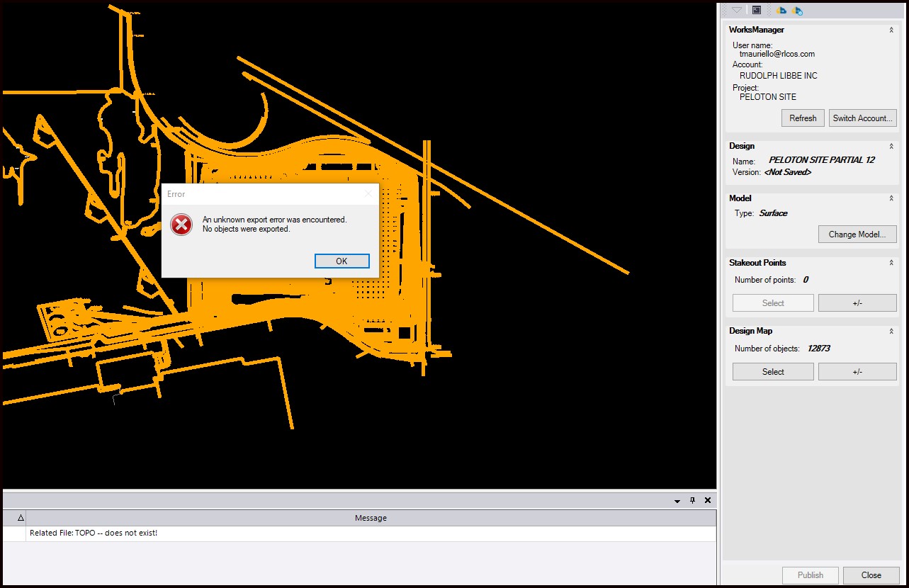The width and height of the screenshot is (909, 588).
Task: Click Select under Design Map
Action: pyautogui.click(x=772, y=371)
